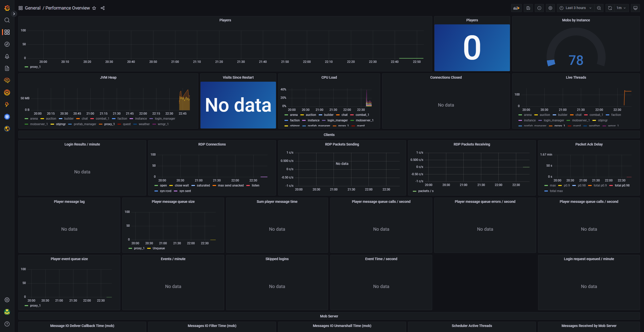
Task: Click the CPU Load panel title
Action: coord(329,77)
